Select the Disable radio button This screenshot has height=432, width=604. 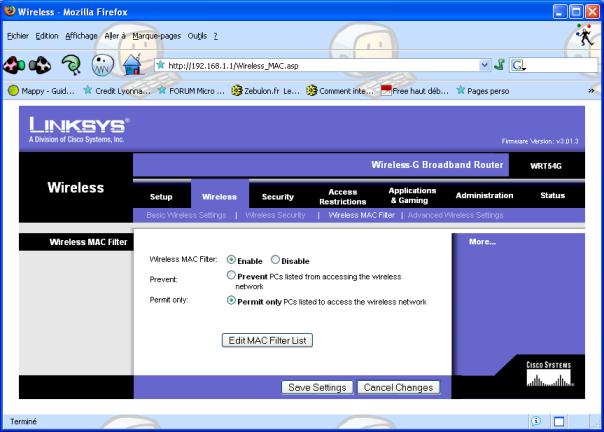[275, 260]
